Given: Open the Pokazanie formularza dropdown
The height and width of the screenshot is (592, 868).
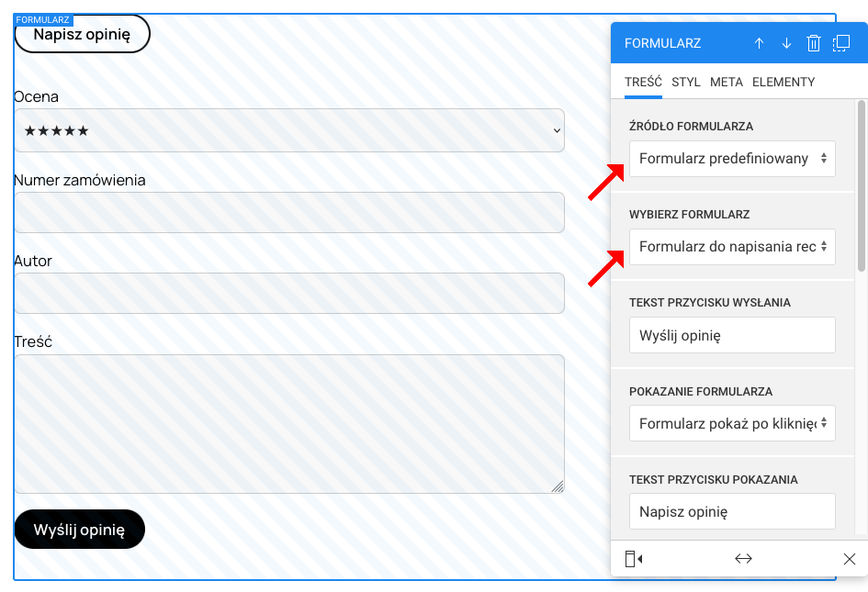Looking at the screenshot, I should pyautogui.click(x=732, y=423).
